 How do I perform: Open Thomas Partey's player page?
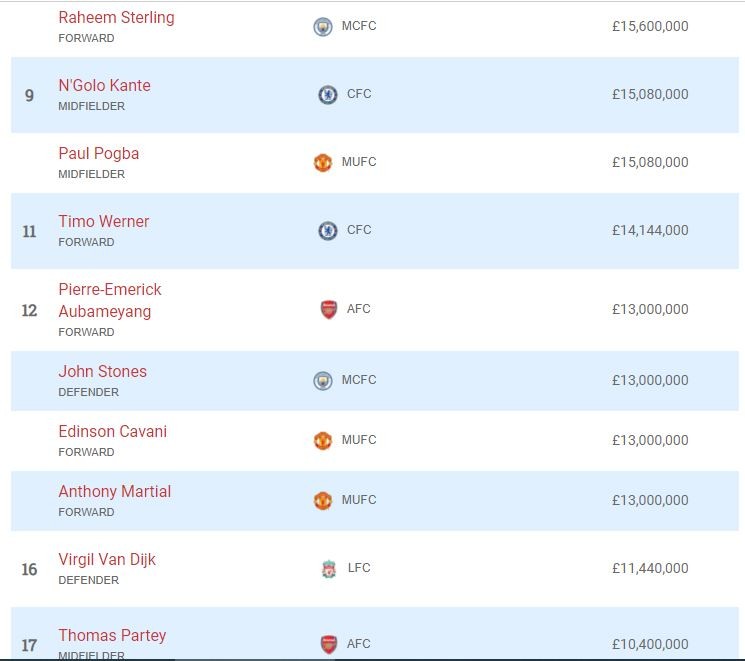pos(112,636)
